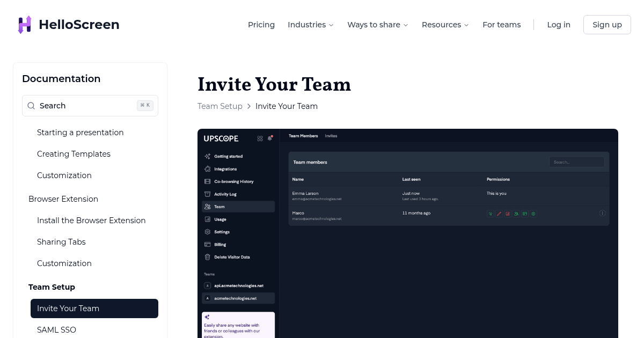Click the Name column header
Screen dimensions: 644x338
point(298,179)
